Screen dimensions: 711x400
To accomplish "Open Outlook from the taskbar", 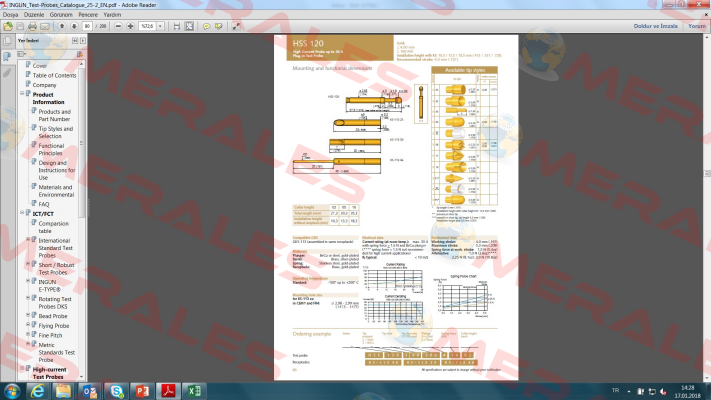I will 90,391.
